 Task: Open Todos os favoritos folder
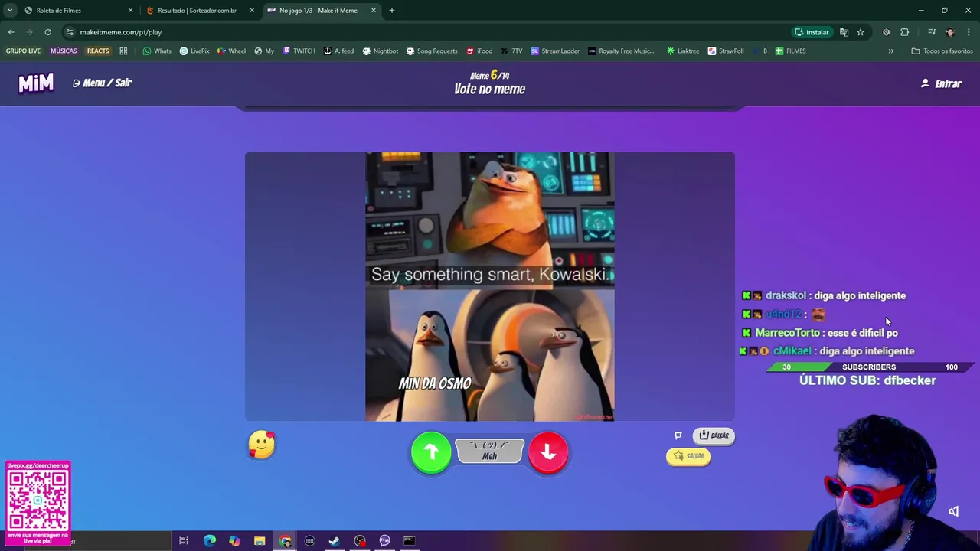942,51
